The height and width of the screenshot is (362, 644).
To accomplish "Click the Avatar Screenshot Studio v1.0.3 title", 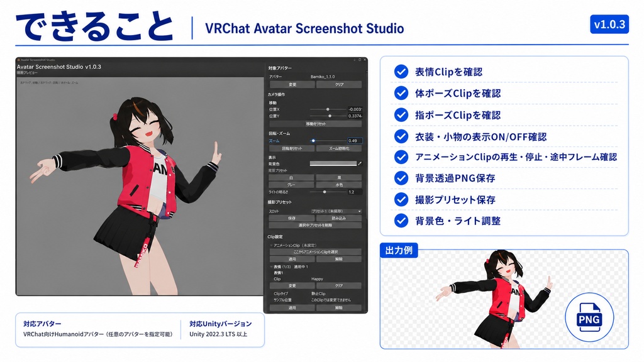I will click(58, 67).
